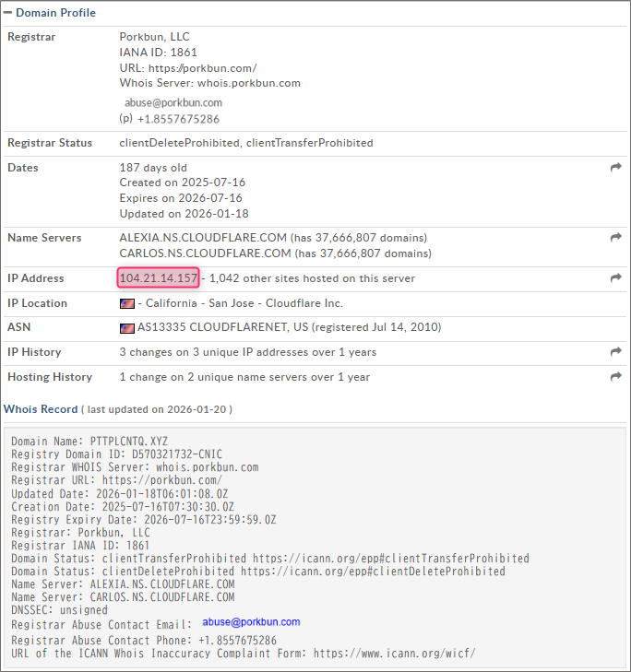
Task: Collapse the Domain Profile section
Action: [8, 13]
